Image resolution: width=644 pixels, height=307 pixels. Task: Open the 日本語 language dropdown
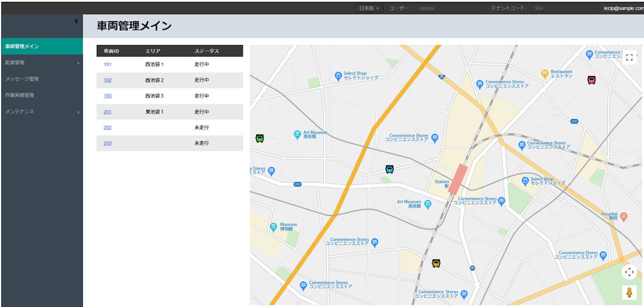[369, 8]
